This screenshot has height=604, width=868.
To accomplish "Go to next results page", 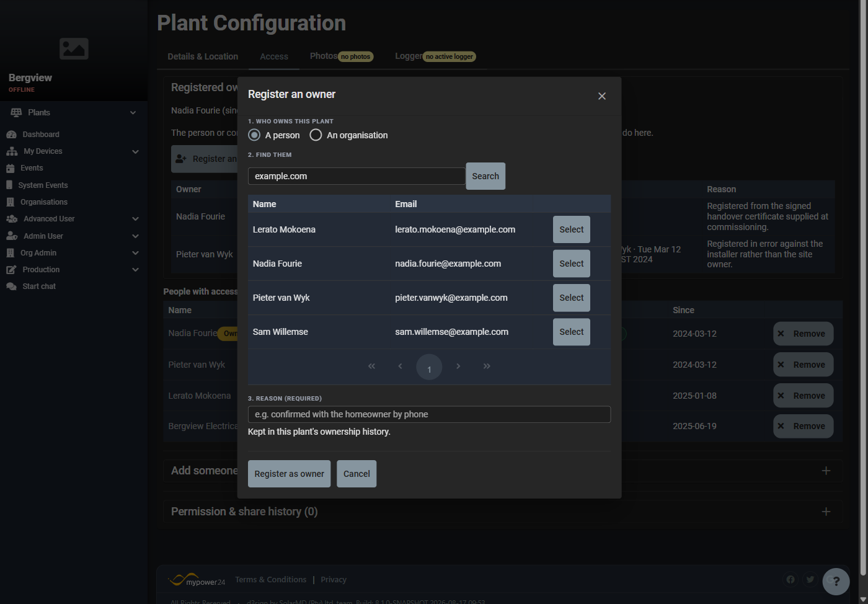I will pos(458,366).
